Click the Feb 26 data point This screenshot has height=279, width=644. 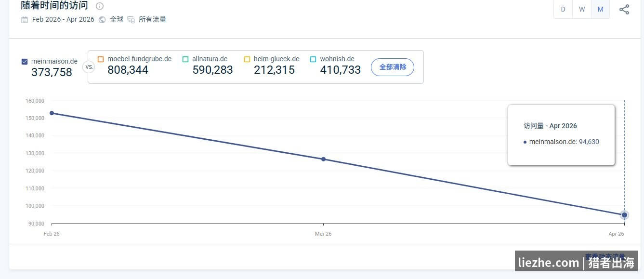tap(52, 113)
